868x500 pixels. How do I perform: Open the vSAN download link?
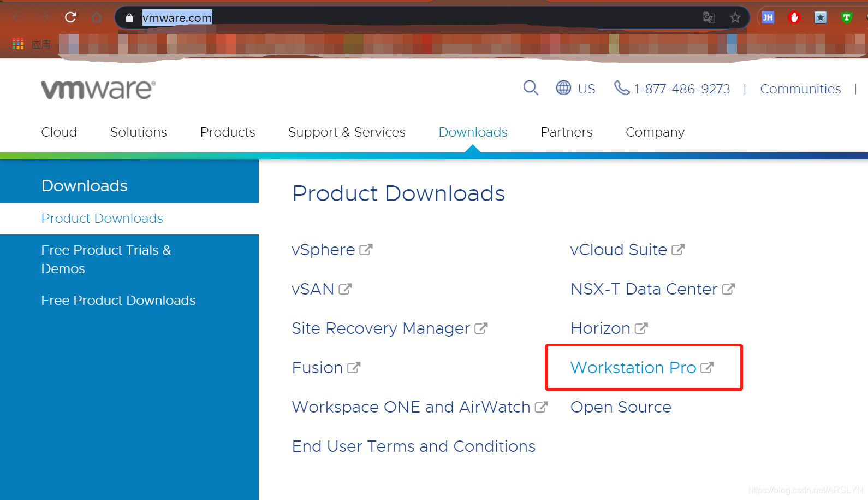pos(313,289)
